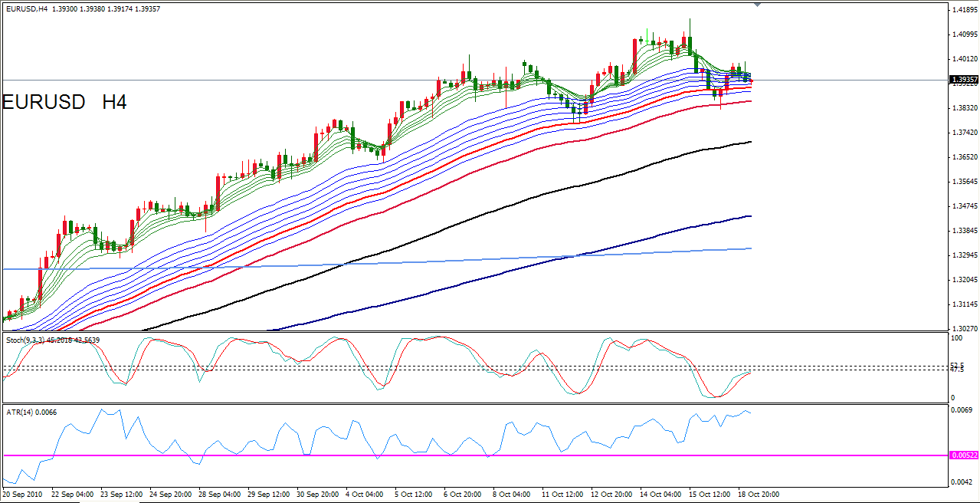
Task: Click price scale value 1.40995
Action: tap(964, 35)
